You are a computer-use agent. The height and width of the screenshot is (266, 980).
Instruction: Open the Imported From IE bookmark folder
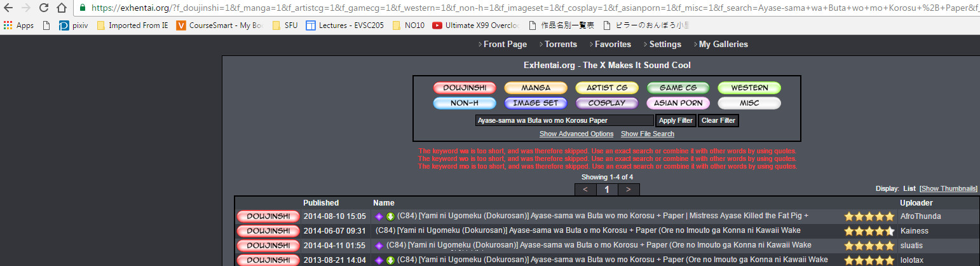[132, 25]
